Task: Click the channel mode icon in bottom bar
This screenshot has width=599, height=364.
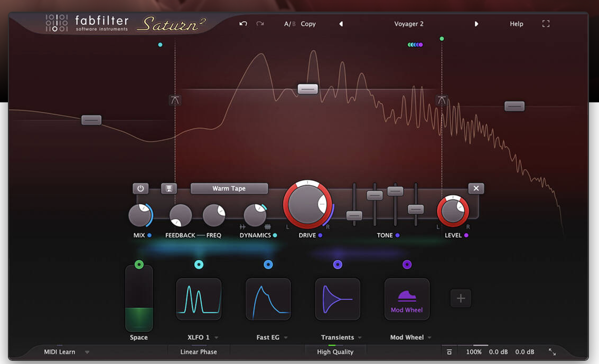Action: pyautogui.click(x=449, y=352)
